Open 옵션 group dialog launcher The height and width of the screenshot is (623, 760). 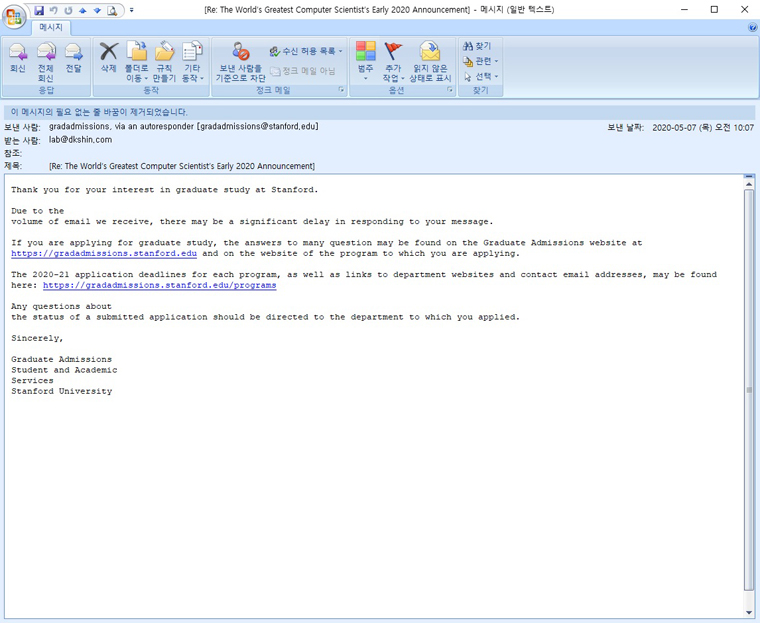[450, 90]
